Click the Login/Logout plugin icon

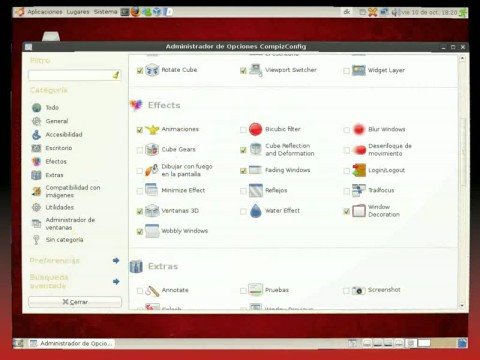coord(359,170)
